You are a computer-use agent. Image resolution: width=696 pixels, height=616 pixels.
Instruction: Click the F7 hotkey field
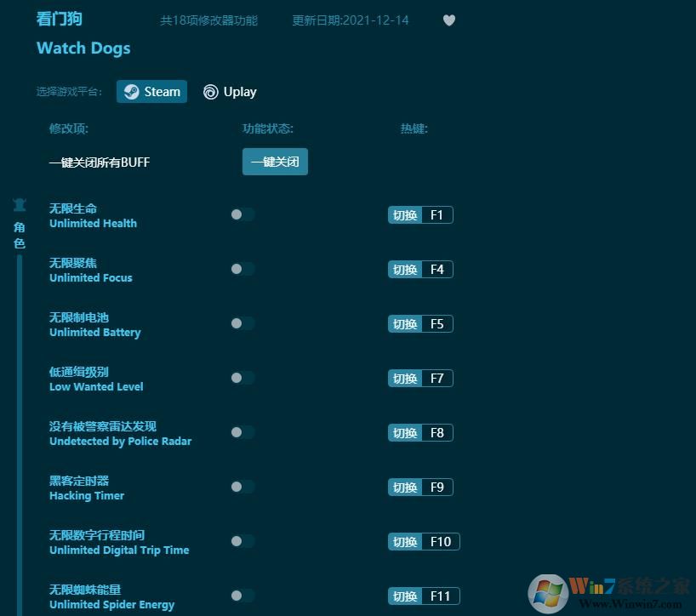click(x=437, y=379)
